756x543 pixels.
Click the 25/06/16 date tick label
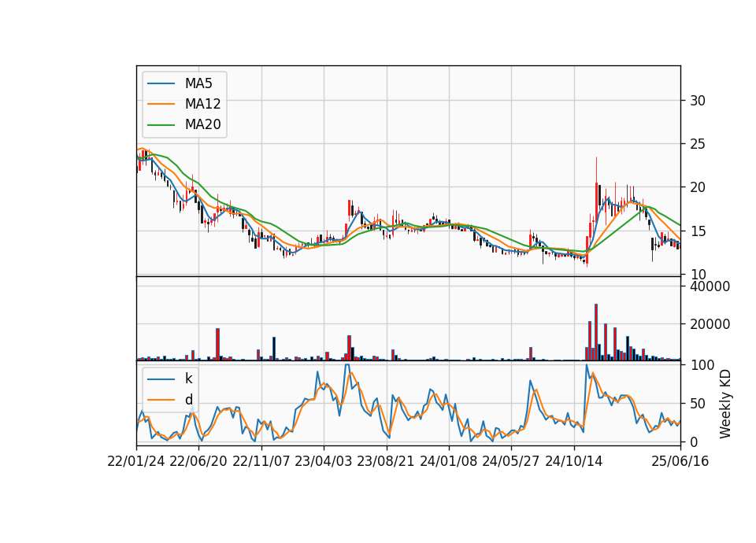coord(680,461)
